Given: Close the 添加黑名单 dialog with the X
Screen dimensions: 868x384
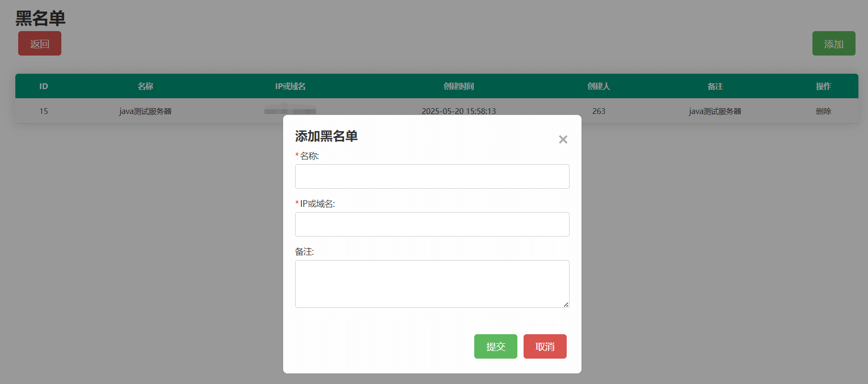Looking at the screenshot, I should tap(563, 139).
